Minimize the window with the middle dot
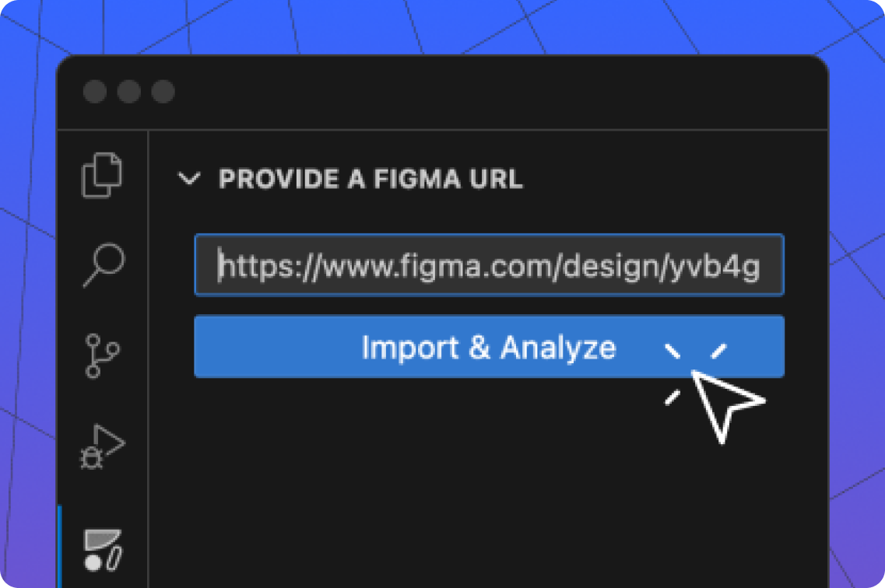 tap(129, 92)
